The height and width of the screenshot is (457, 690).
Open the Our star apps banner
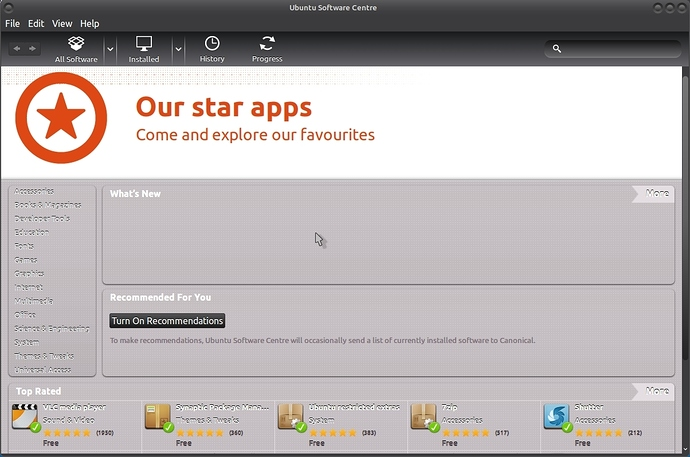pos(341,121)
